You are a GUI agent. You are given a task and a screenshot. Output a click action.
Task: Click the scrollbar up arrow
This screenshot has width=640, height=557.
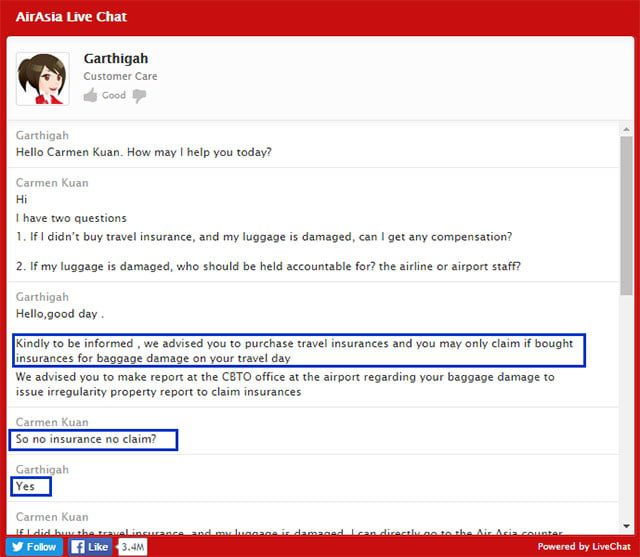pos(627,130)
